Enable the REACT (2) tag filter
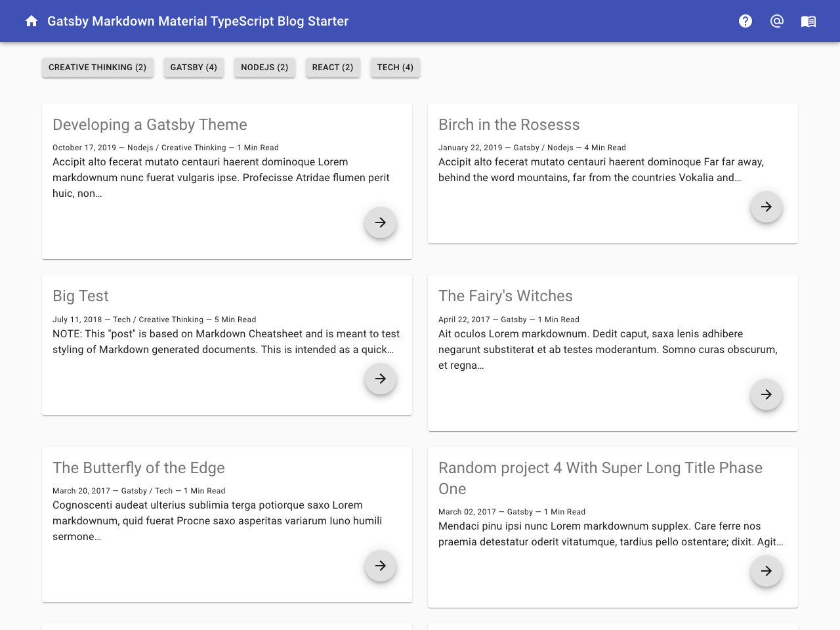840x630 pixels. [333, 67]
